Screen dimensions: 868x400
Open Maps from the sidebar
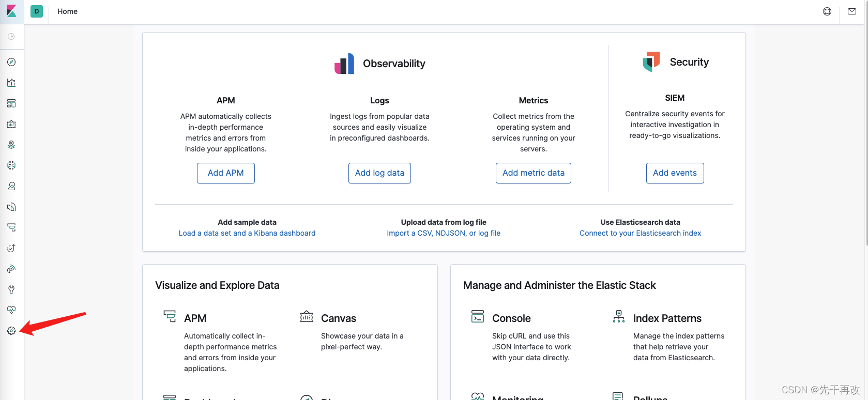[x=11, y=145]
